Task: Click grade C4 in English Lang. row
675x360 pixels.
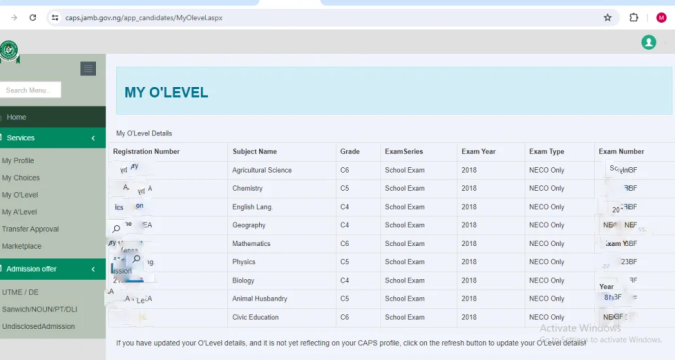Action: click(x=344, y=207)
